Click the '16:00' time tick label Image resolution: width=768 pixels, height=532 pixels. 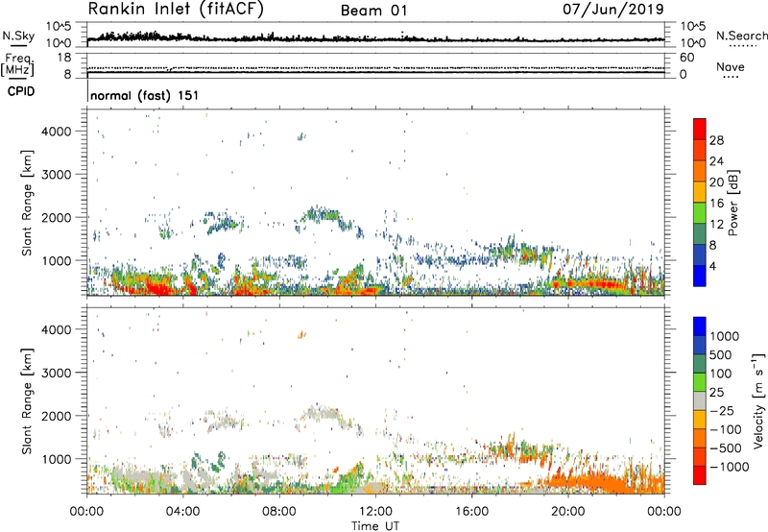click(471, 512)
